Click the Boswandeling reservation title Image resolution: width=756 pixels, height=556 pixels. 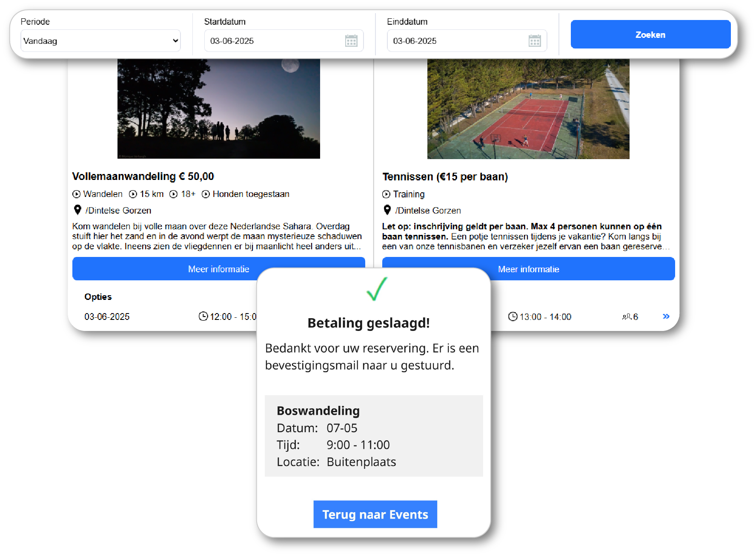(x=318, y=411)
